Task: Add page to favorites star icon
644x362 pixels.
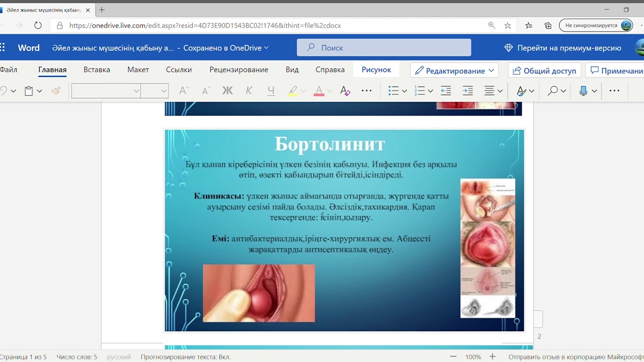Action: click(x=508, y=25)
